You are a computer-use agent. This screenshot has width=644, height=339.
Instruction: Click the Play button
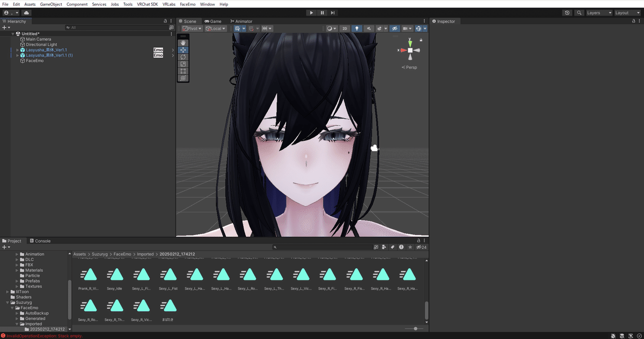pyautogui.click(x=312, y=12)
